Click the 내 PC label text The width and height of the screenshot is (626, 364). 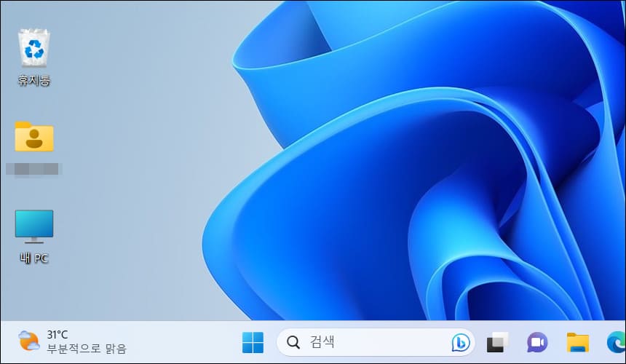pyautogui.click(x=34, y=258)
